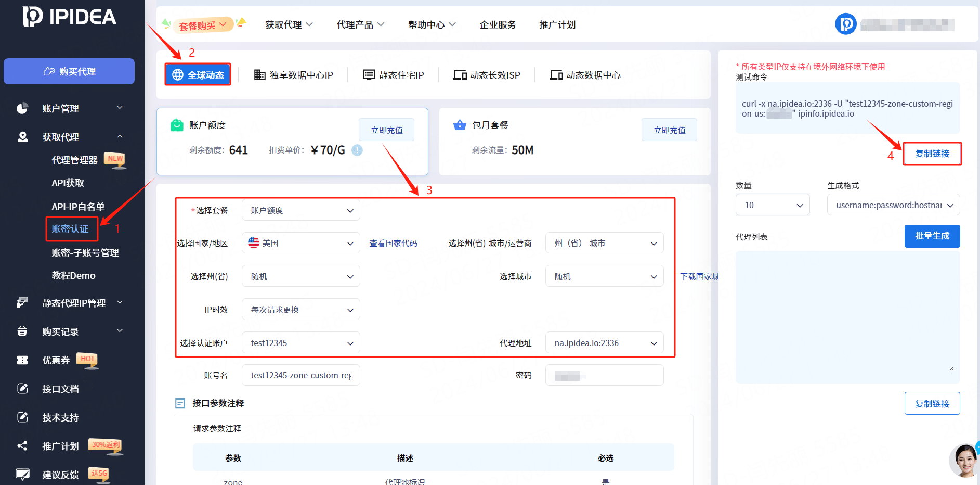
Task: Switch to 静态住宅IP tab
Action: [394, 75]
